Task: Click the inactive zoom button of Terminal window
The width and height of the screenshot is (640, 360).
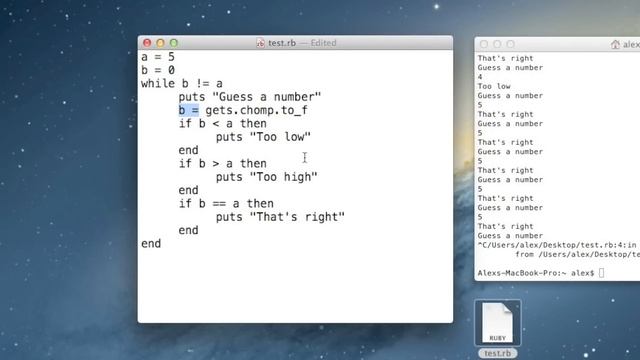Action: click(x=511, y=44)
